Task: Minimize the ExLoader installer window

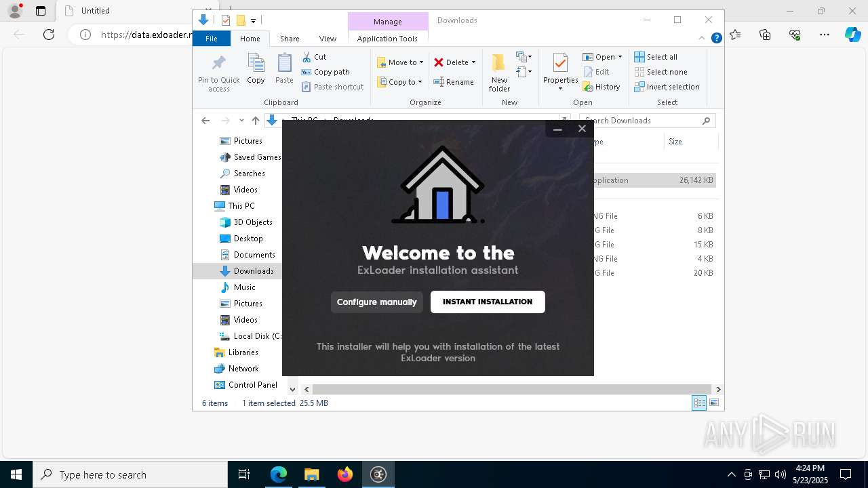Action: coord(557,129)
